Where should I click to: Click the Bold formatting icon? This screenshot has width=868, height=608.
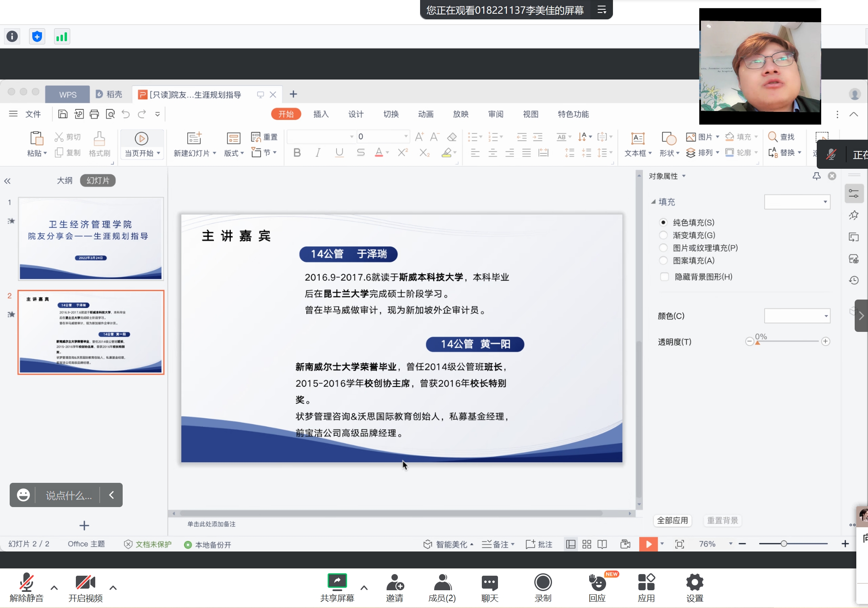pyautogui.click(x=297, y=153)
